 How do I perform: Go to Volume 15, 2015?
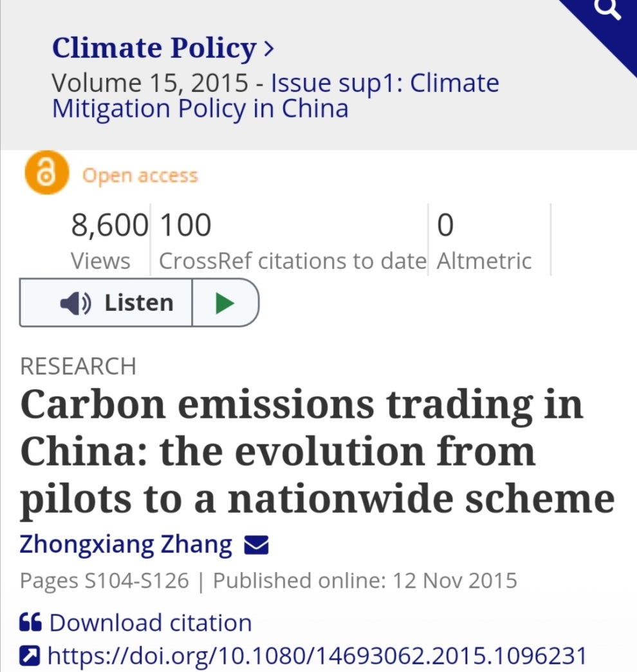click(149, 83)
